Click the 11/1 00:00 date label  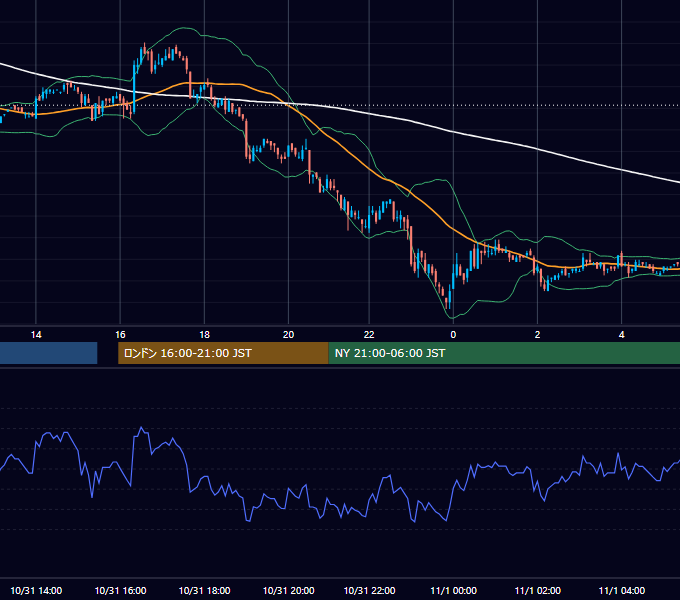[x=453, y=590]
